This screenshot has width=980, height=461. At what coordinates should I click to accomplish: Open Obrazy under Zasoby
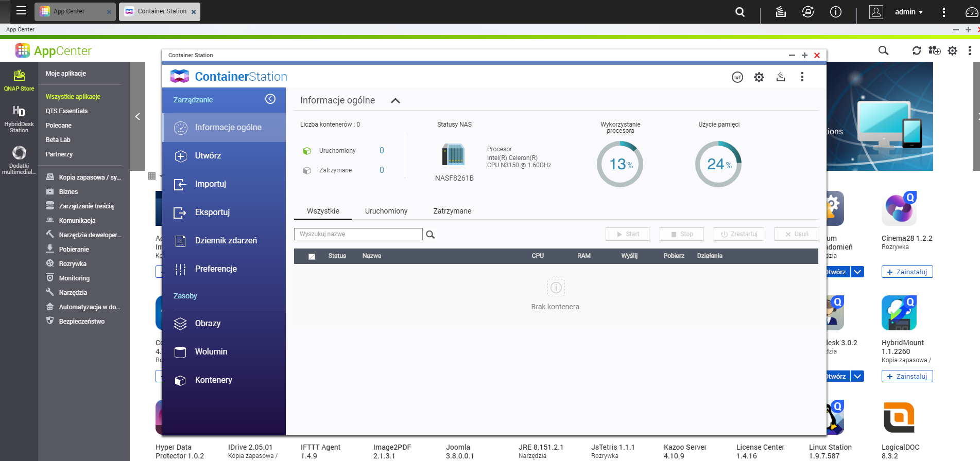(224, 324)
